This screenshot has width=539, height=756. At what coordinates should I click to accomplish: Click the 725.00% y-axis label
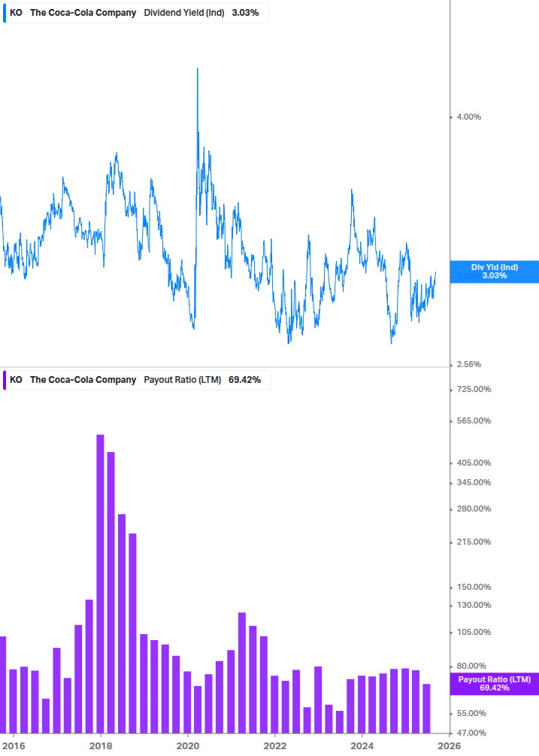[x=474, y=389]
